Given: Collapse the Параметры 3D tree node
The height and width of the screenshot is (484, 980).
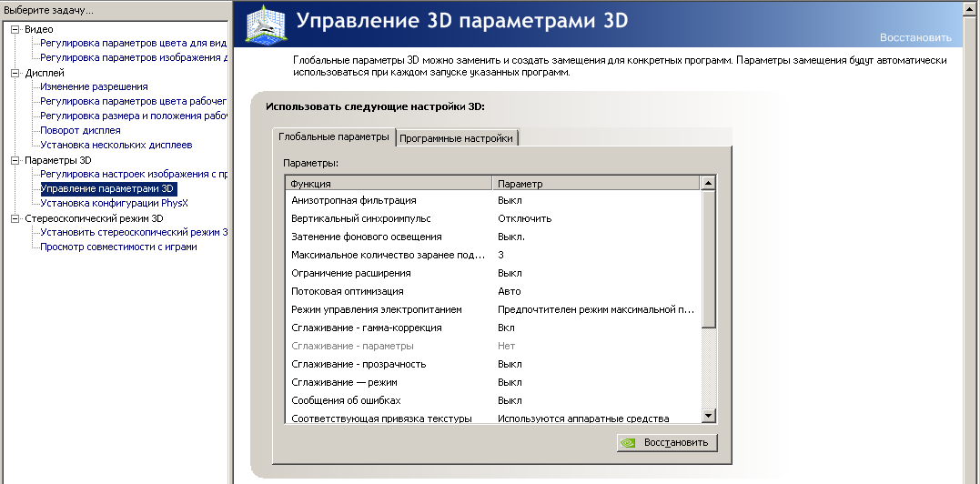Looking at the screenshot, I should 15,160.
